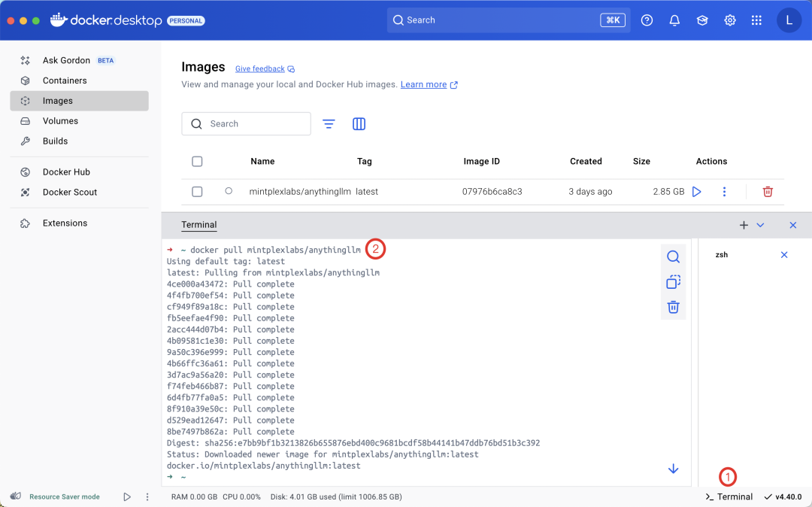Open the Learn more link
This screenshot has height=507, width=812.
click(x=423, y=84)
